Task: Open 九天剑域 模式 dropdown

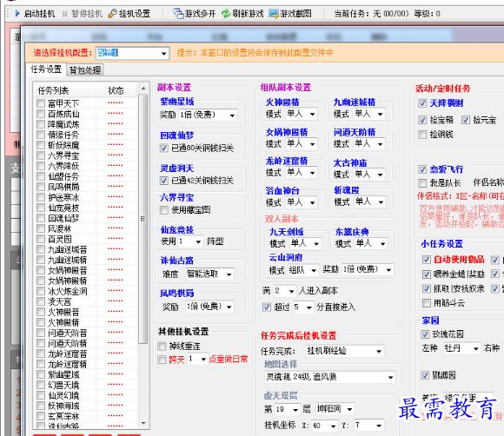Action: click(x=305, y=244)
